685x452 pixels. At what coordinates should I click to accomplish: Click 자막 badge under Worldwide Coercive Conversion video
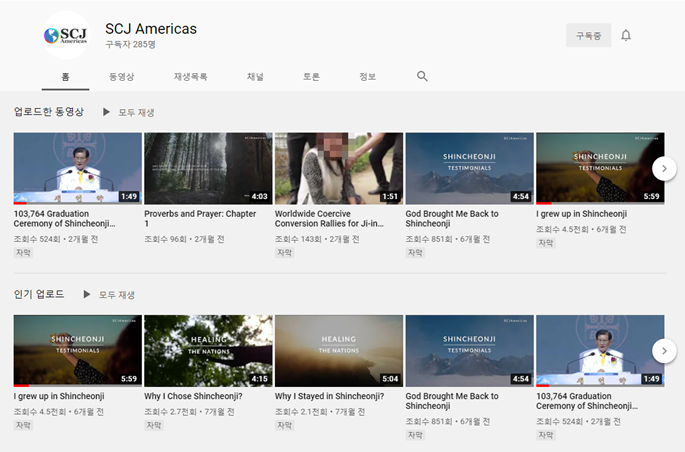point(284,252)
